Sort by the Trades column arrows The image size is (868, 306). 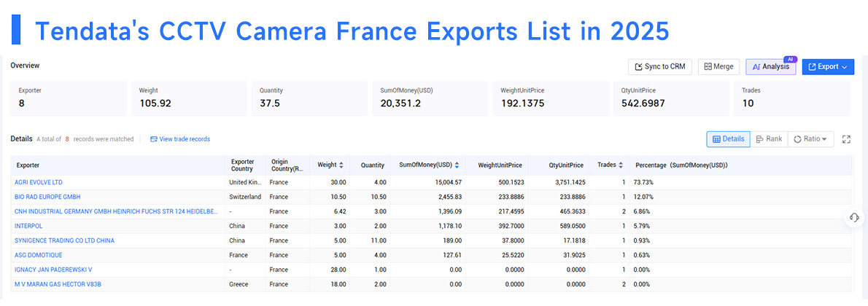(621, 165)
